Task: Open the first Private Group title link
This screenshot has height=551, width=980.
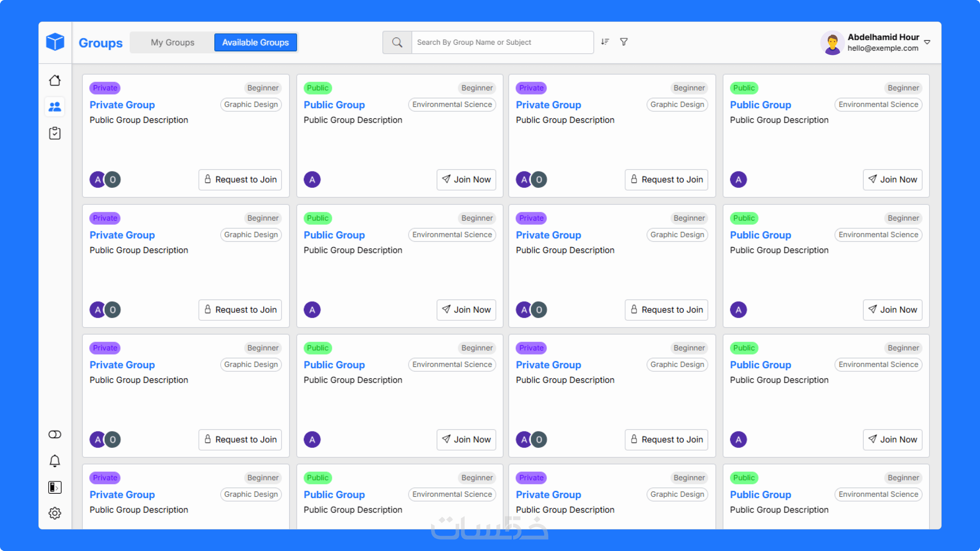Action: (122, 105)
